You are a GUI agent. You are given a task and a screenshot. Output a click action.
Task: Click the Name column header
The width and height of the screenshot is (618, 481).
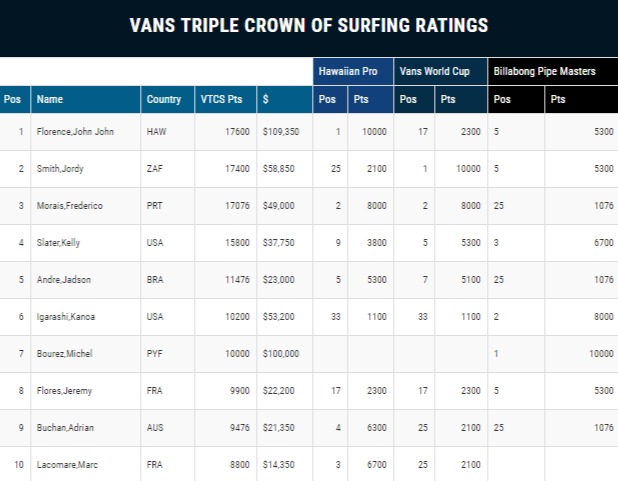[x=50, y=99]
